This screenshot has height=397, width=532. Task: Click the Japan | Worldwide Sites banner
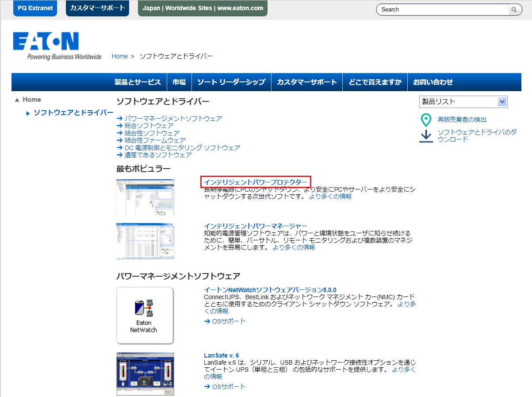202,8
